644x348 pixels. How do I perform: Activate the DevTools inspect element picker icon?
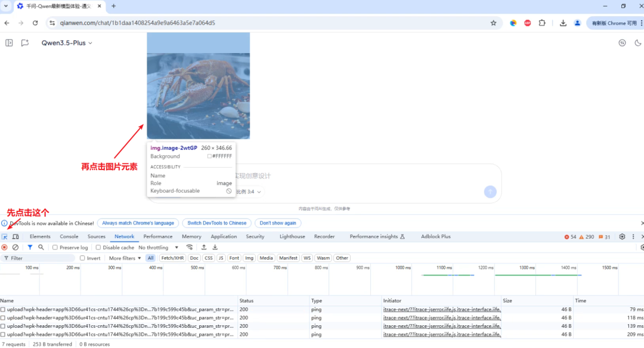[x=5, y=236]
